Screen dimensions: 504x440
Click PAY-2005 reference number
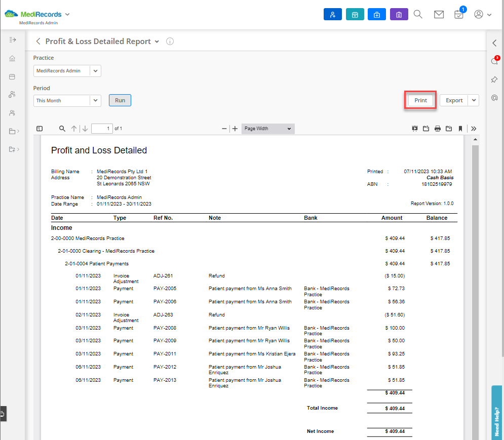pos(165,288)
